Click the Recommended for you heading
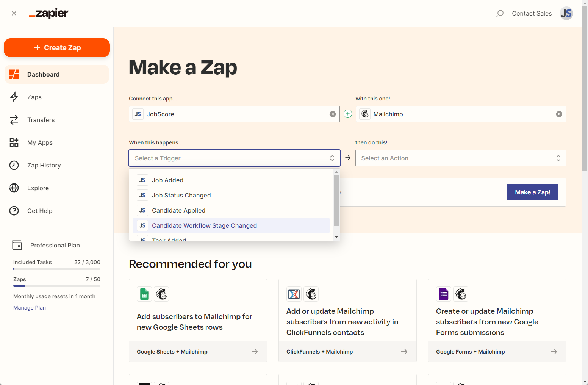This screenshot has width=588, height=385. tap(190, 264)
